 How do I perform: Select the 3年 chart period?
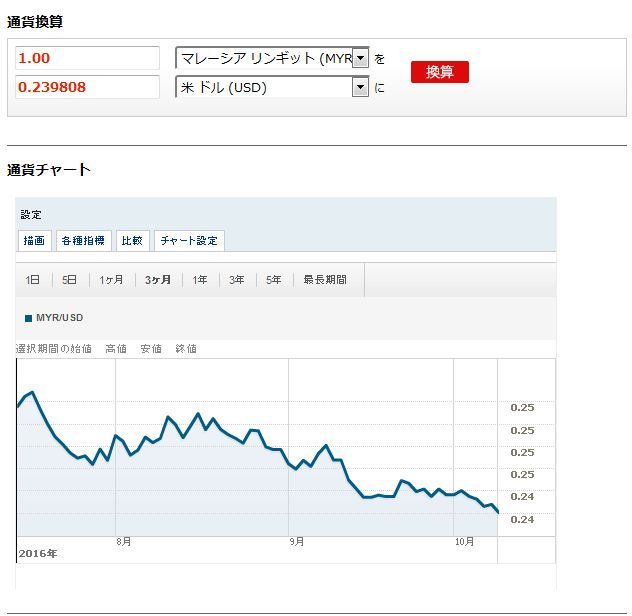(x=237, y=280)
